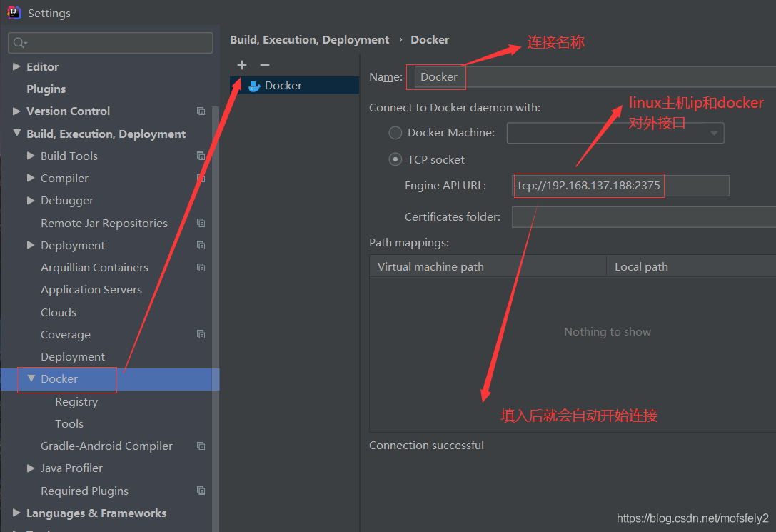
Task: Click the project-level icon beside Coverage
Action: coord(201,334)
